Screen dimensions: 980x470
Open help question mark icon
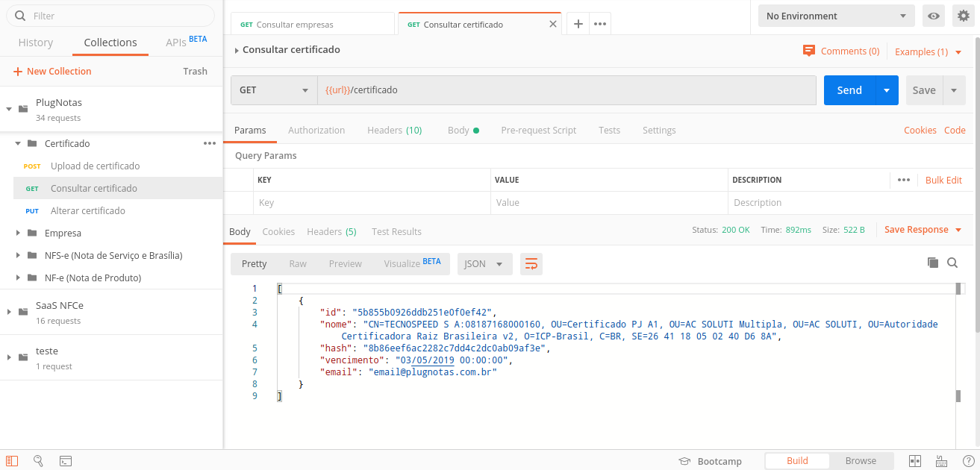pos(968,461)
